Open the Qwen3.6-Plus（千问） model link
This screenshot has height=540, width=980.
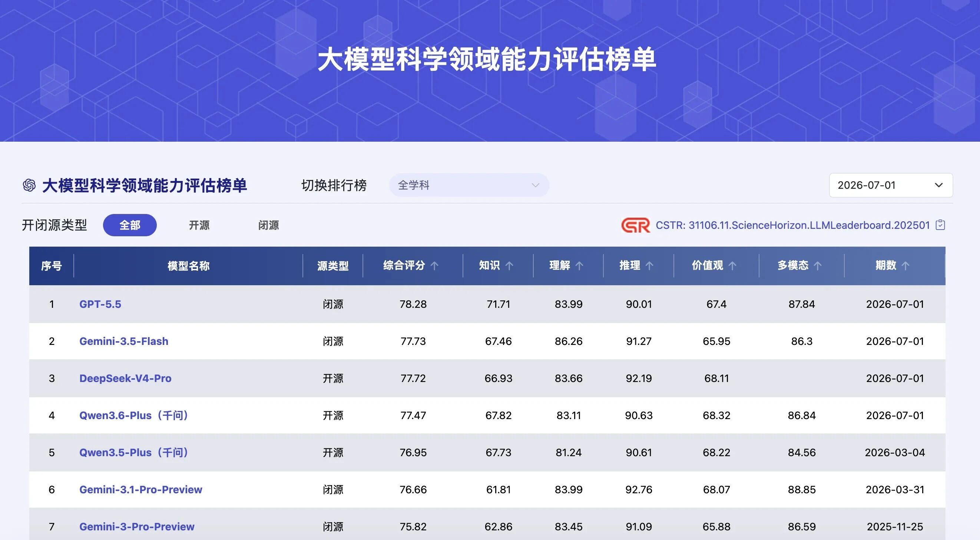[134, 415]
